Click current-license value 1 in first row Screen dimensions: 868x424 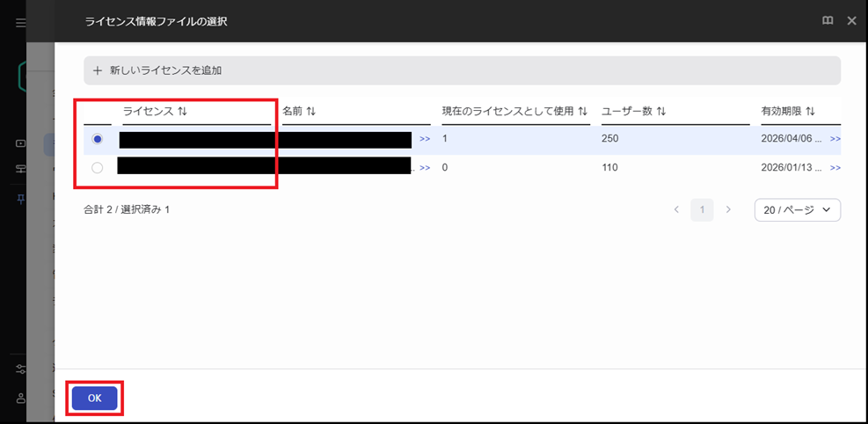[x=444, y=139]
